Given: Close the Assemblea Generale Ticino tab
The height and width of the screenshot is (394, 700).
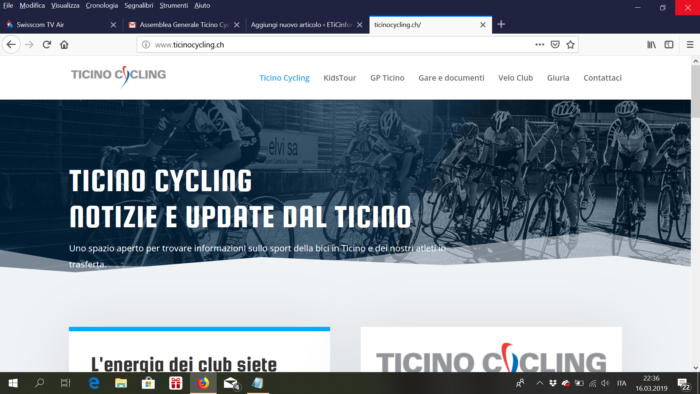Looking at the screenshot, I should (237, 25).
